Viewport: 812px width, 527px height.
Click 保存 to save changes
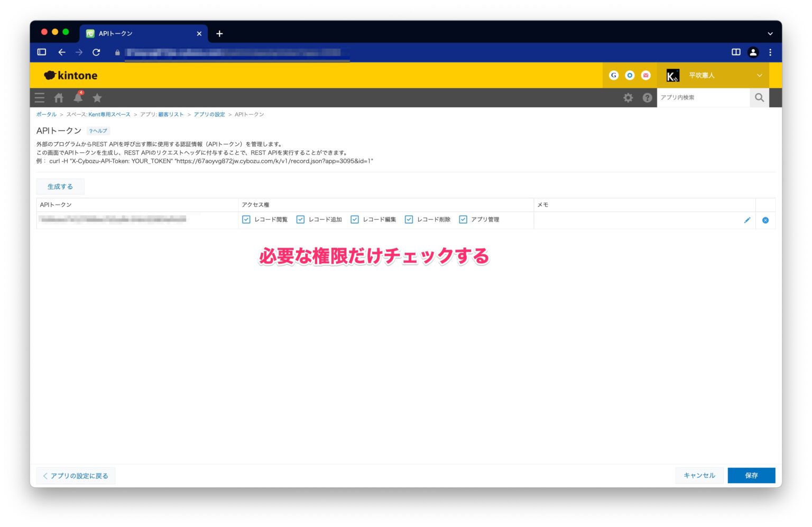click(751, 475)
